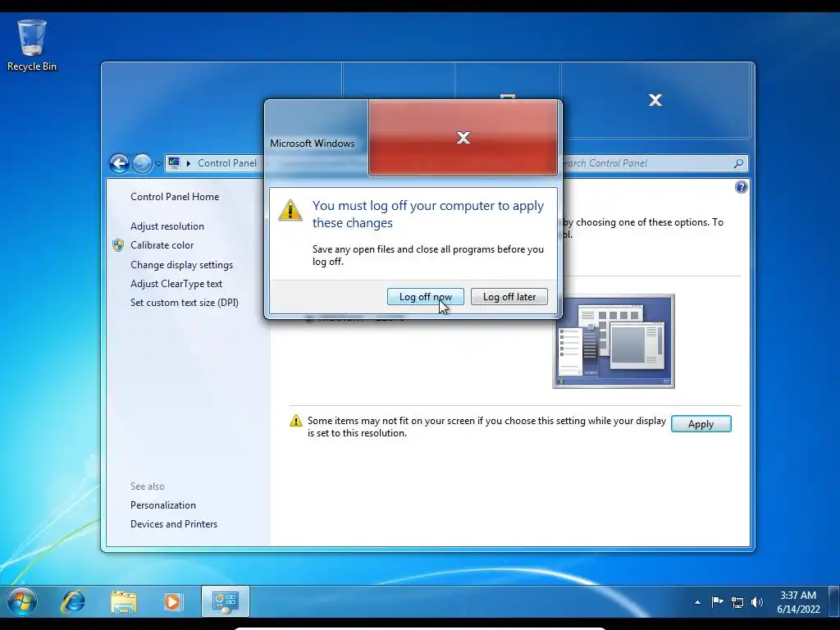Click the display preview thumbnail image
The height and width of the screenshot is (630, 840).
[614, 341]
